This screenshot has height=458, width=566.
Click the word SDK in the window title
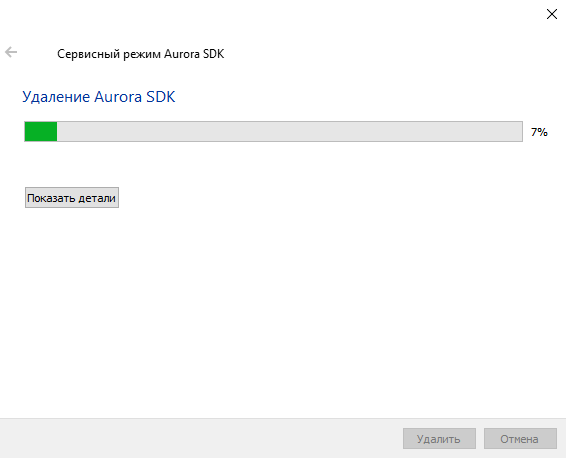pos(213,54)
